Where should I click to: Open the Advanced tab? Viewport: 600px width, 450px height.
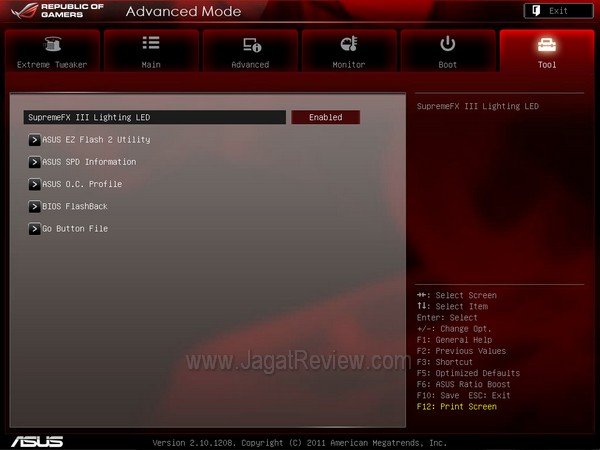250,51
